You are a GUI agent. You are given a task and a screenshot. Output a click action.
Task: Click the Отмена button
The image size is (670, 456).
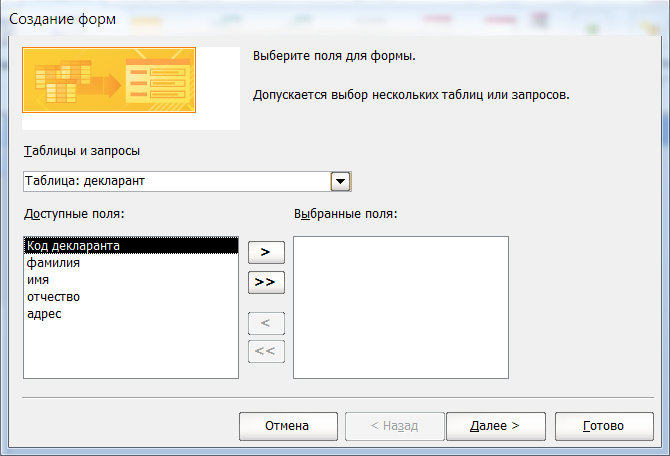click(x=288, y=426)
